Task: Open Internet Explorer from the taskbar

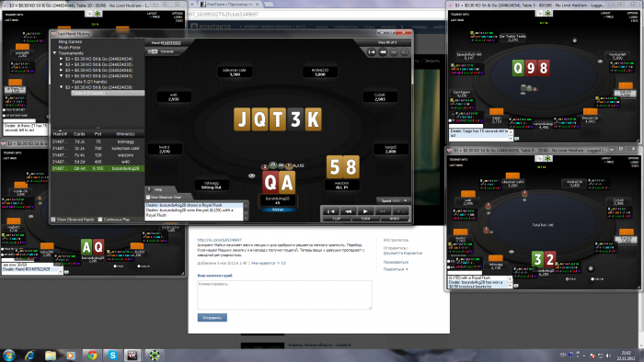Action: point(29,355)
